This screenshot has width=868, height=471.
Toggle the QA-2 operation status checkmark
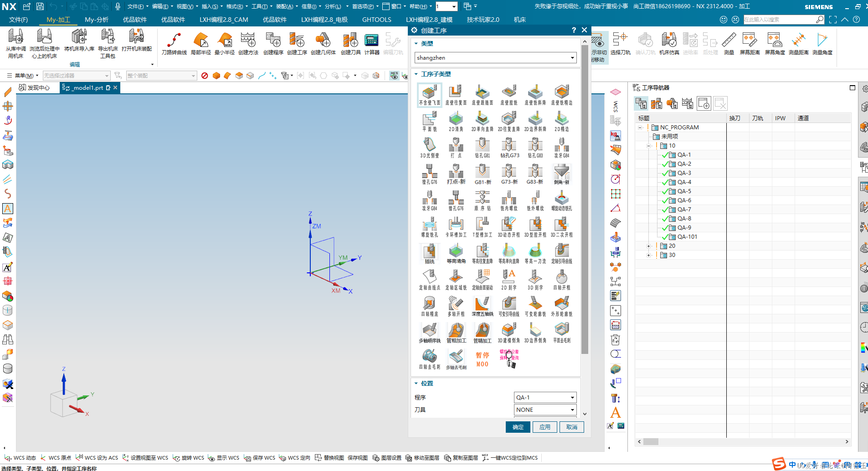[x=665, y=164]
